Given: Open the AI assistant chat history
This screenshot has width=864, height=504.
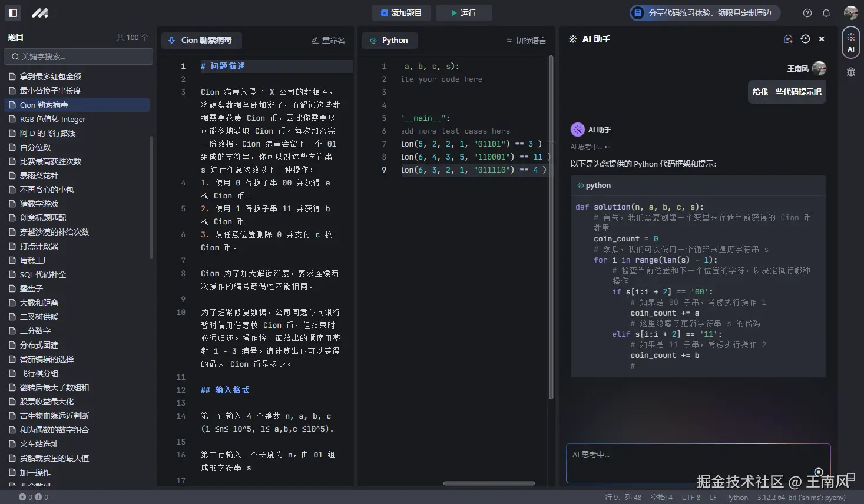Looking at the screenshot, I should pos(805,39).
